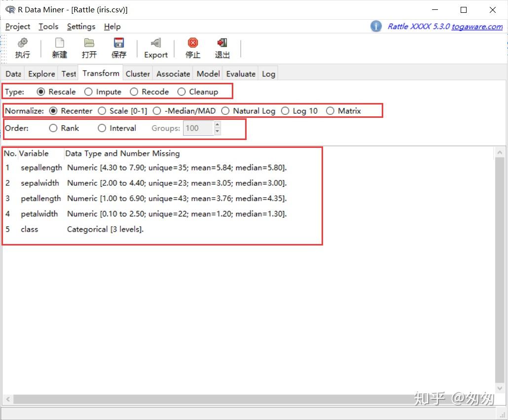Image resolution: width=508 pixels, height=420 pixels.
Task: Open the Tools menu
Action: point(48,27)
